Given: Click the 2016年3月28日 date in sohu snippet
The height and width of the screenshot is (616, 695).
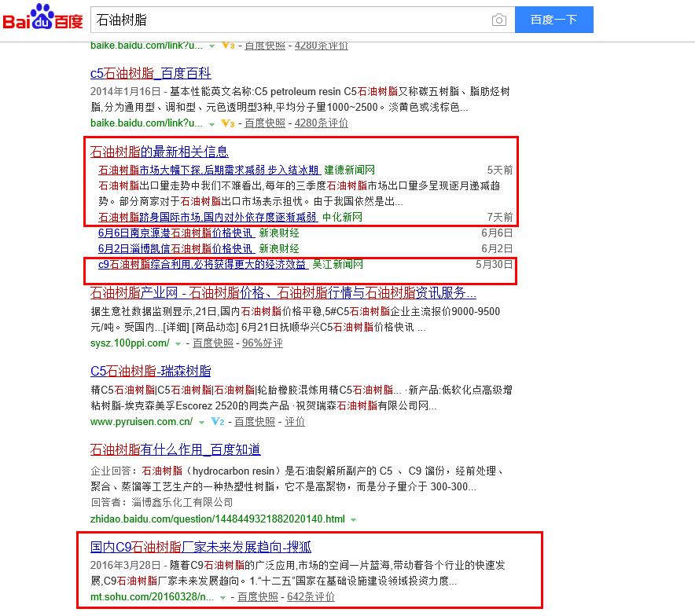Looking at the screenshot, I should (x=126, y=565).
